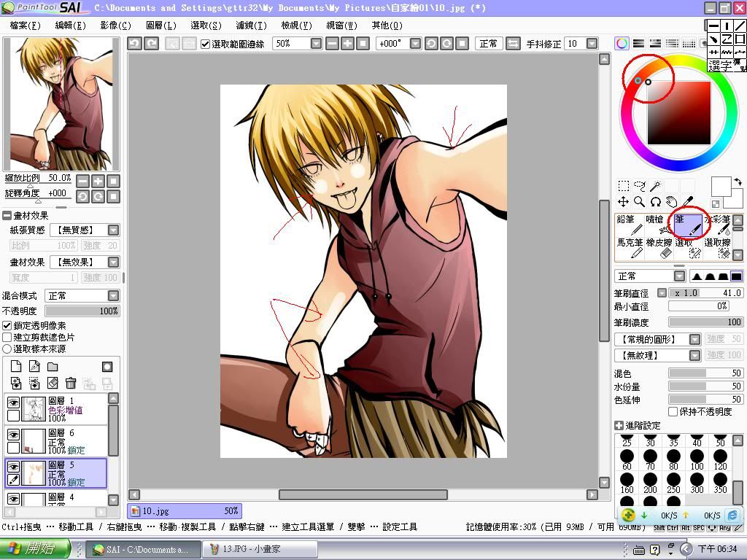Adjust the 筆刷濃度 density slider
The image size is (747, 560).
point(705,322)
